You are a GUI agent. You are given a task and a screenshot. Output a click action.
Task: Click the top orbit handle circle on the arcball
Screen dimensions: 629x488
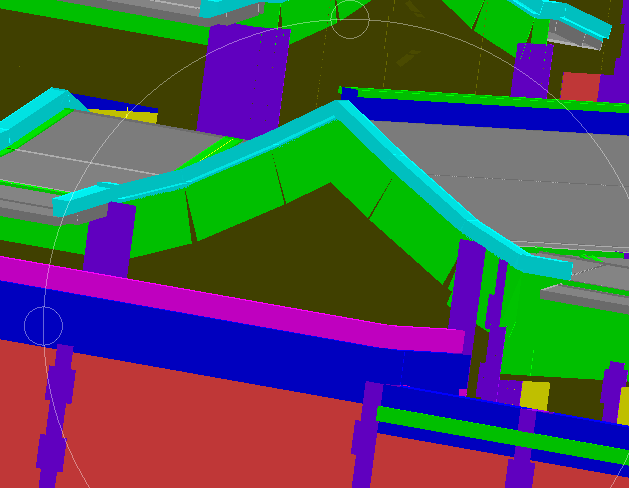click(350, 19)
